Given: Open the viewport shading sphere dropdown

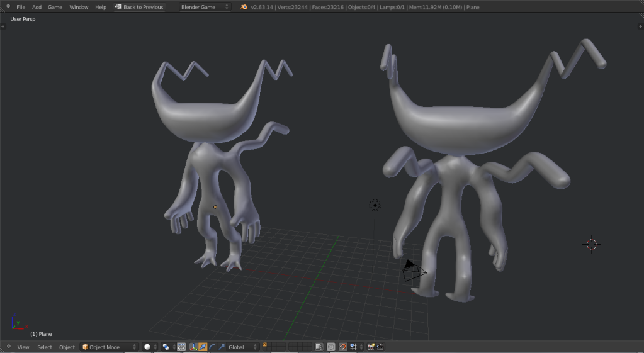Looking at the screenshot, I should [x=150, y=347].
